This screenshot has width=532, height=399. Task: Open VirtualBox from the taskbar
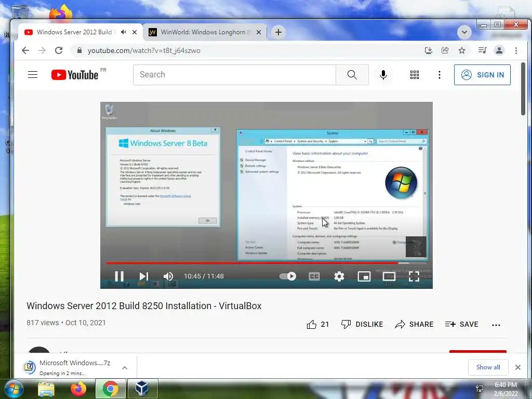142,389
